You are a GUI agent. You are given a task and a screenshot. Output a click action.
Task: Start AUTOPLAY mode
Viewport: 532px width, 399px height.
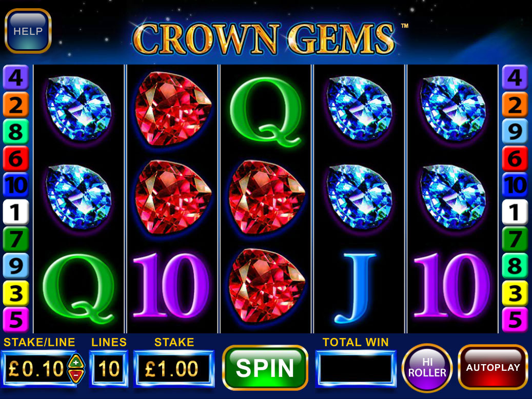pyautogui.click(x=492, y=367)
